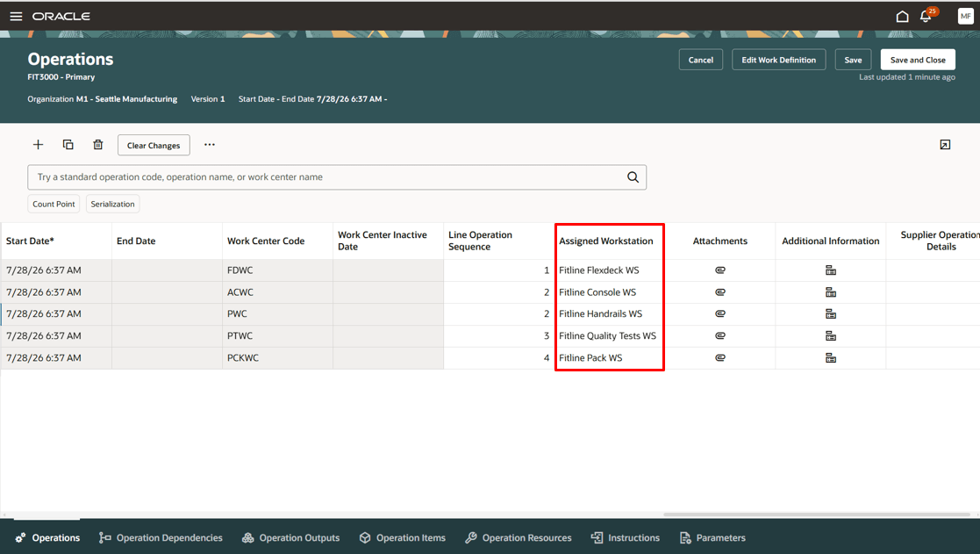Click Edit Work Definition
The width and height of the screenshot is (980, 554).
[779, 60]
